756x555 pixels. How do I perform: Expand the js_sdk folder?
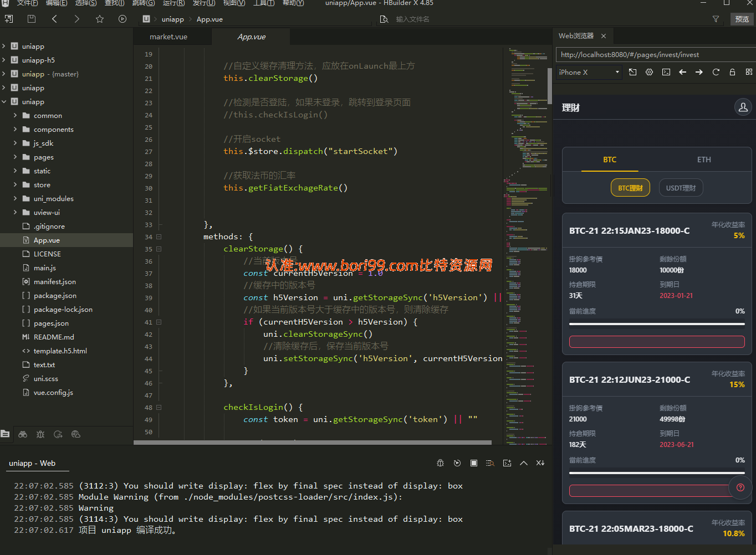pyautogui.click(x=15, y=143)
